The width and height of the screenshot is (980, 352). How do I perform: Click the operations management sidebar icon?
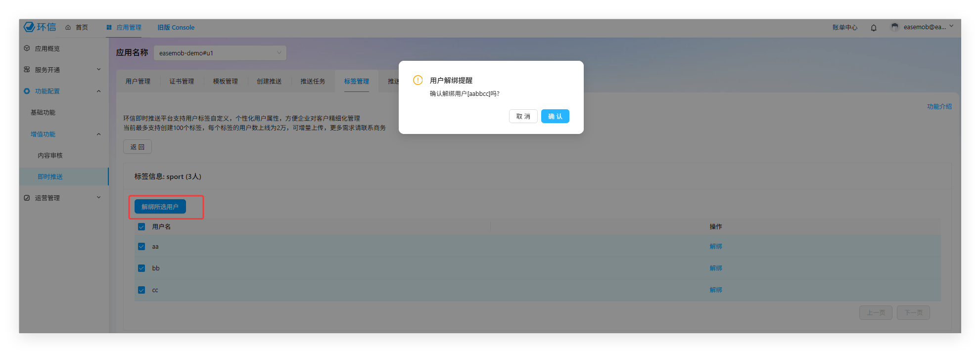[x=27, y=198]
